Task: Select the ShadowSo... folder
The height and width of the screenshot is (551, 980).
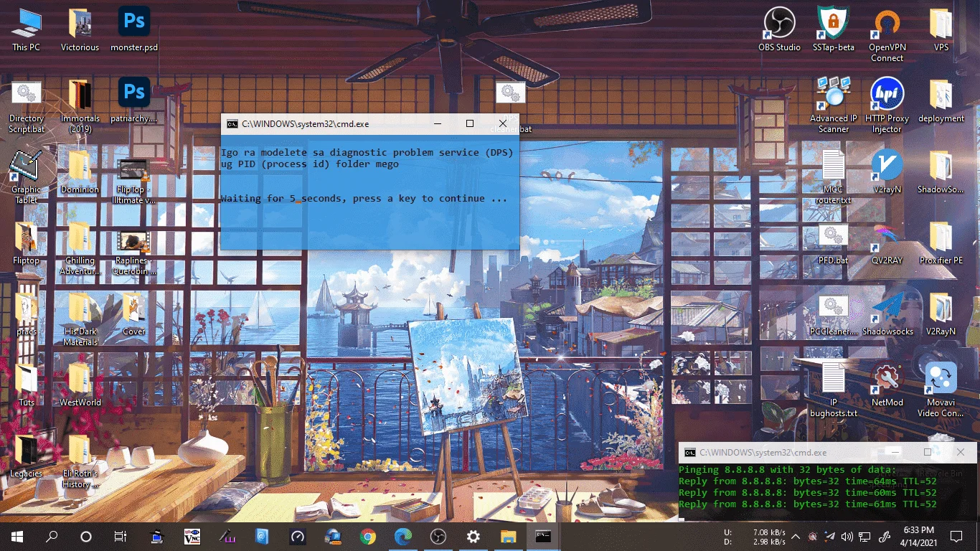Action: coord(941,172)
